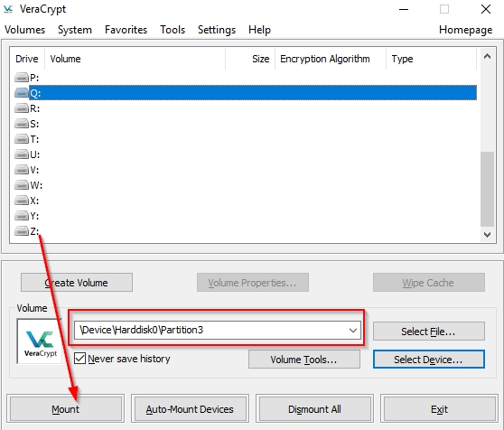The width and height of the screenshot is (504, 430).
Task: Expand the volume path dropdown arrow
Action: 353,330
